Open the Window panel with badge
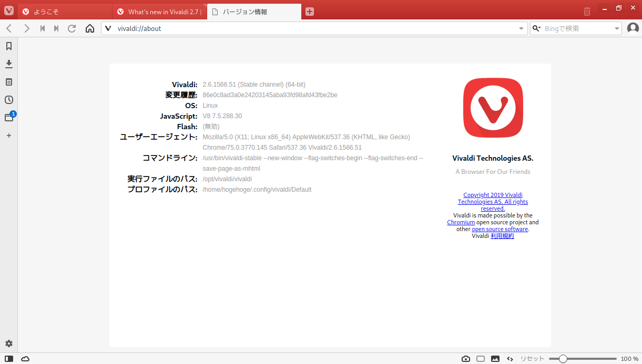This screenshot has width=642, height=364. pyautogui.click(x=9, y=118)
